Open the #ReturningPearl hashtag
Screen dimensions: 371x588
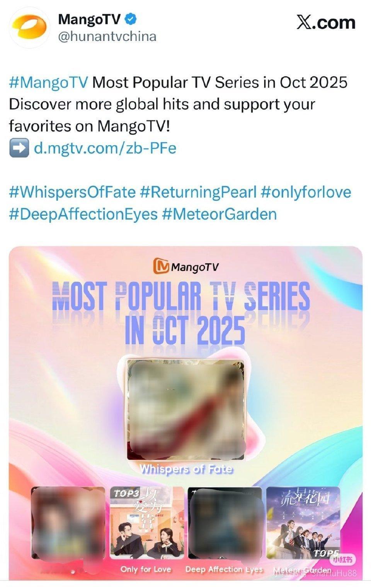198,192
